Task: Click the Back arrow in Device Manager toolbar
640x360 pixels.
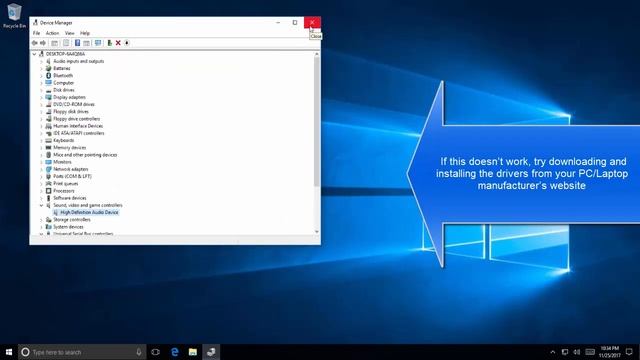Action: point(35,43)
